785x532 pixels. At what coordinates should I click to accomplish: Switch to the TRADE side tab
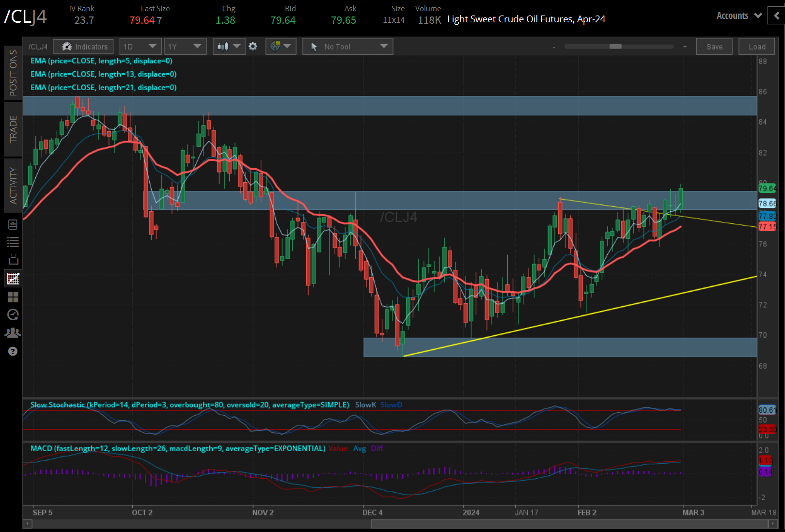[13, 129]
